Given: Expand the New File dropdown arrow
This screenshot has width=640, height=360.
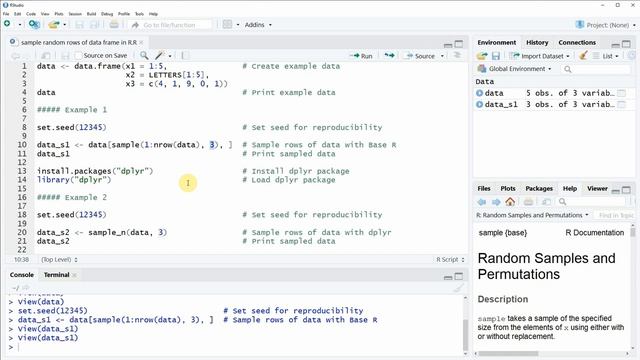Looking at the screenshot, I should [x=20, y=25].
